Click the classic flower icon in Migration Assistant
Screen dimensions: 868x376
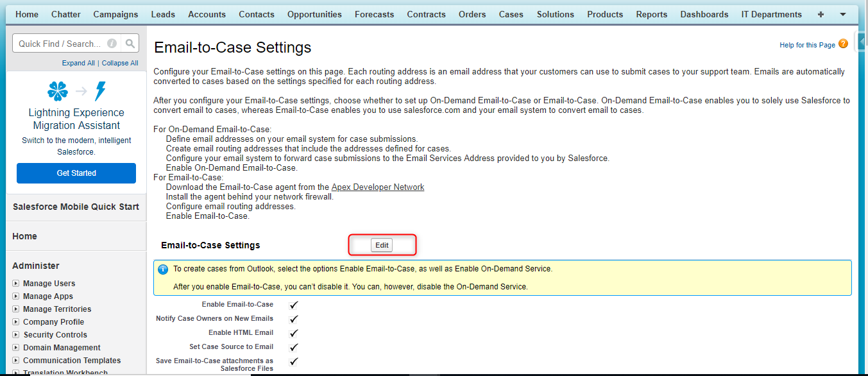coord(58,91)
